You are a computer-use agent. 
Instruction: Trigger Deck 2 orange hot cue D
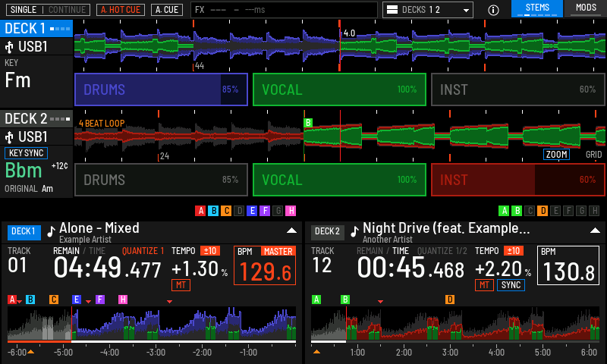click(x=543, y=211)
